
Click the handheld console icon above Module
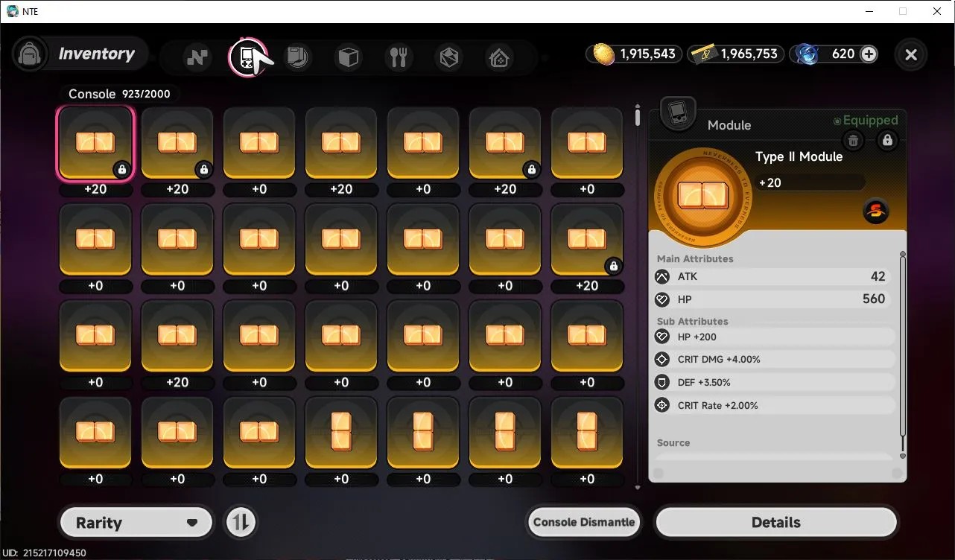(678, 113)
